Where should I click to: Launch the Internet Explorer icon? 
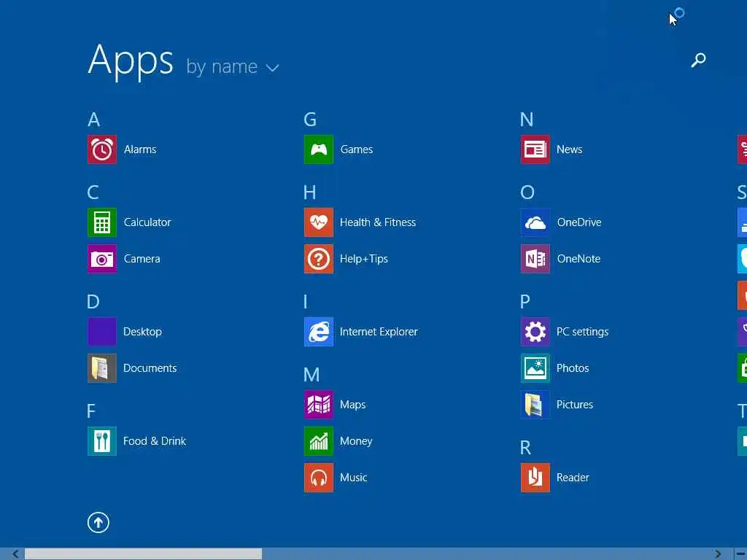pos(319,332)
